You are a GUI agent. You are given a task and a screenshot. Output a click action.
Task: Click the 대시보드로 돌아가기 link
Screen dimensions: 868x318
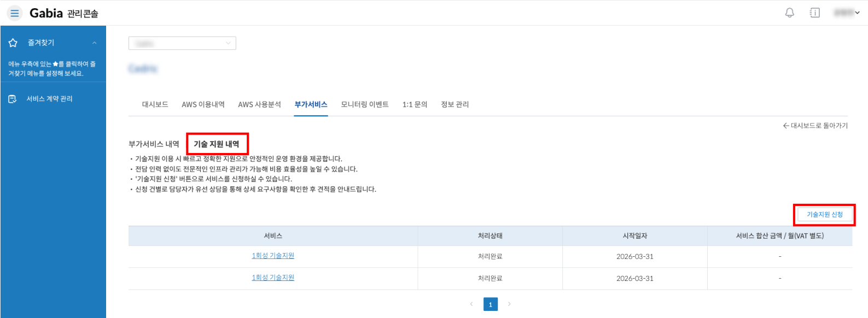tap(815, 126)
